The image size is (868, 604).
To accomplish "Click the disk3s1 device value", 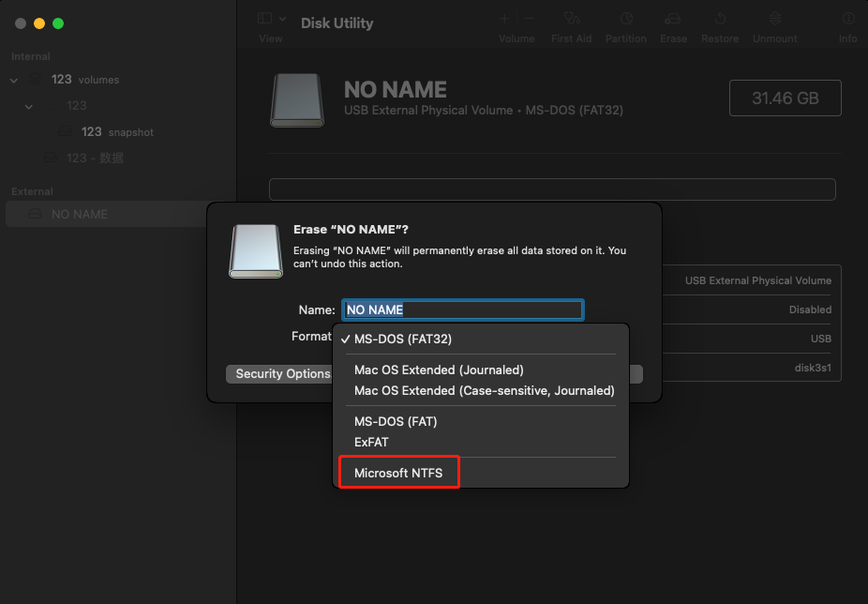I will (813, 368).
